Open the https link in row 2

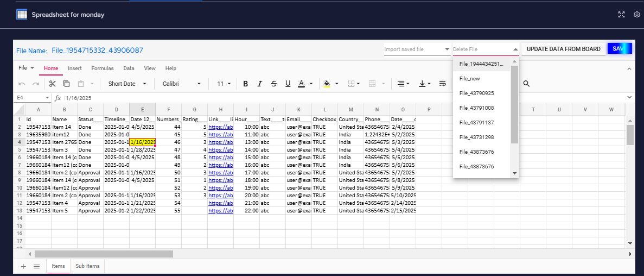(221, 127)
